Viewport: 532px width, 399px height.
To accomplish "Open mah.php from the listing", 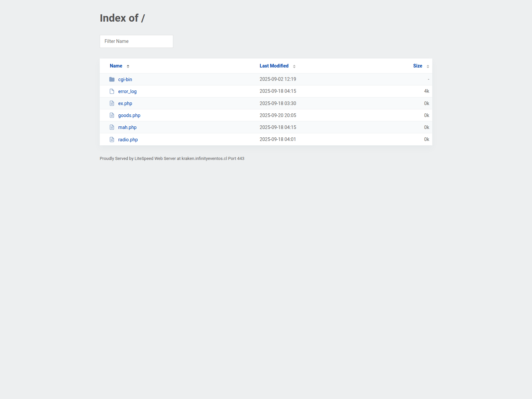I will point(127,127).
